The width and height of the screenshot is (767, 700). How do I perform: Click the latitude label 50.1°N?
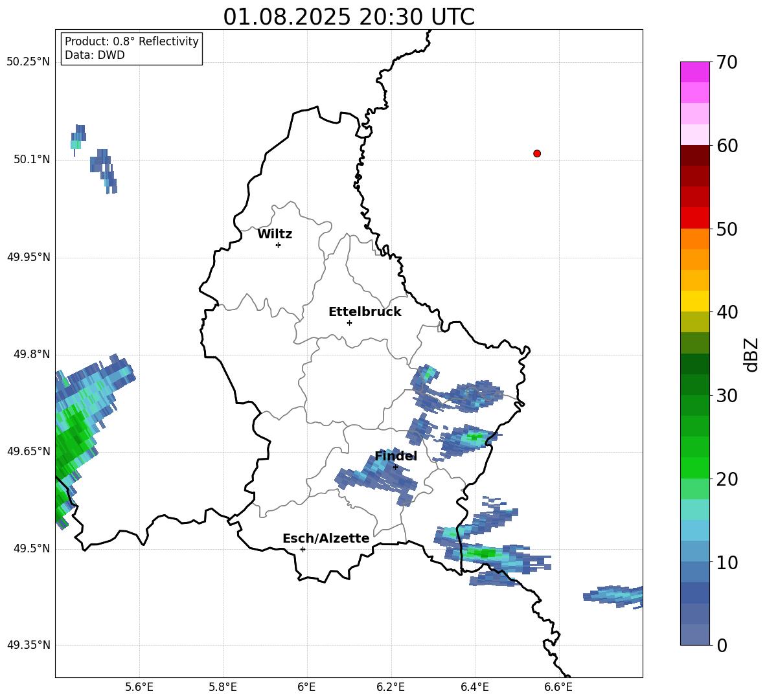pos(32,159)
